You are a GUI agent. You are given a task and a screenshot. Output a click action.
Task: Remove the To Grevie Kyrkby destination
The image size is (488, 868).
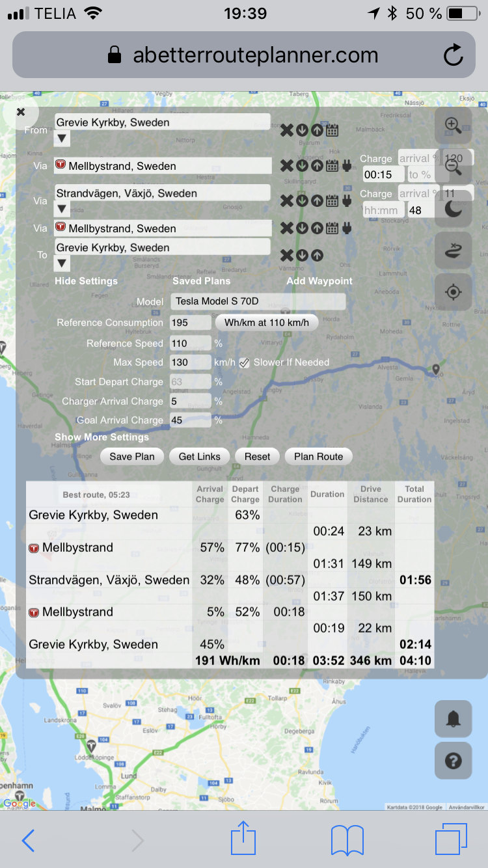click(x=287, y=255)
